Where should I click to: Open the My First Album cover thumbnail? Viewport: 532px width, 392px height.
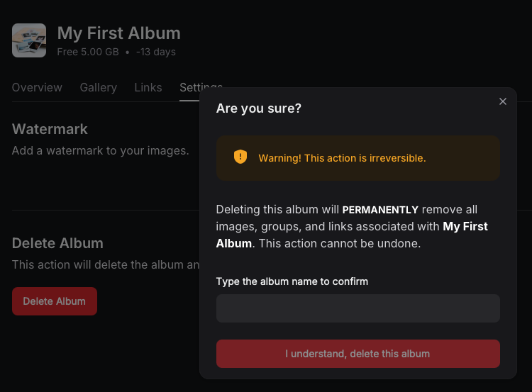[x=29, y=40]
